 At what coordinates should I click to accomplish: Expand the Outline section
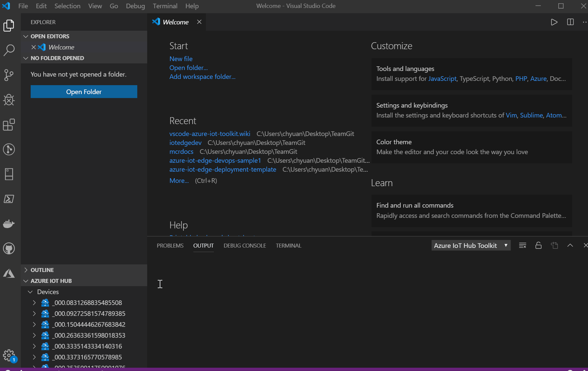click(x=26, y=270)
